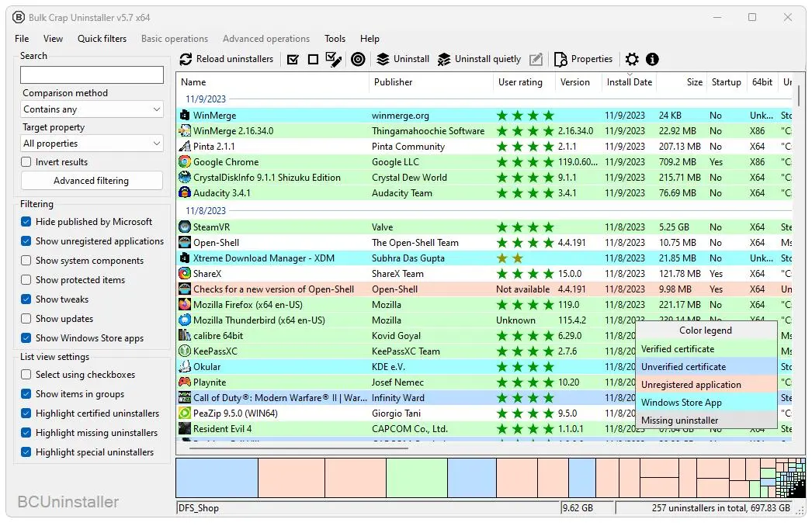Click the PeaZip 9.5.0 app icon
The height and width of the screenshot is (526, 812).
click(184, 414)
